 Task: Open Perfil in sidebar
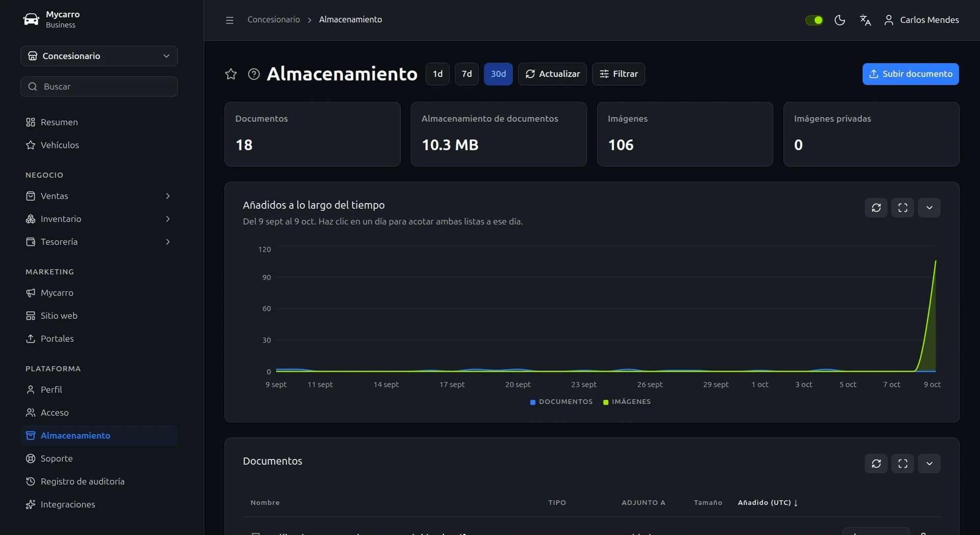click(99, 390)
